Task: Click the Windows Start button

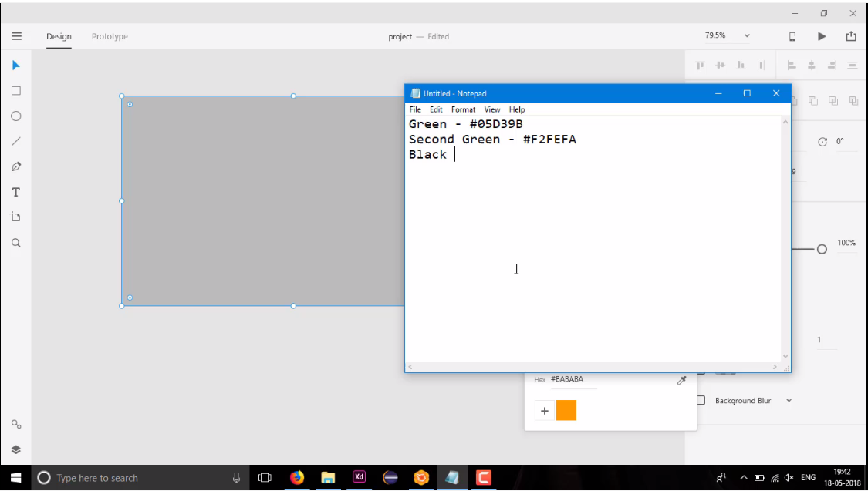Action: click(15, 477)
